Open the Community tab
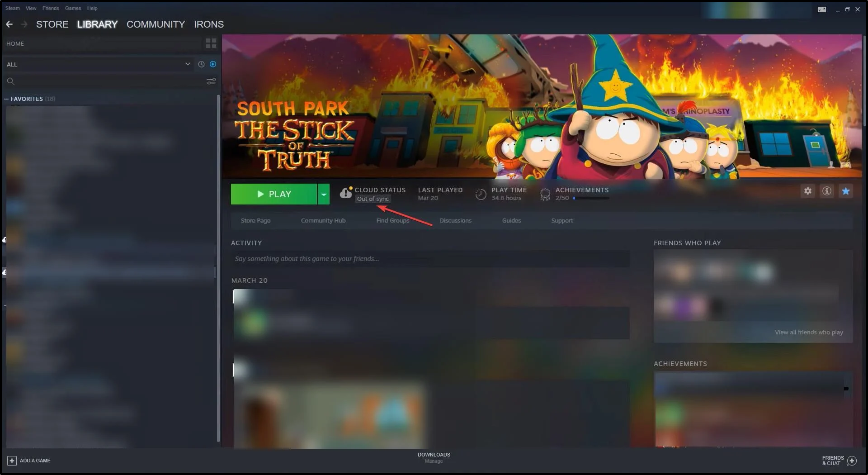 point(156,24)
